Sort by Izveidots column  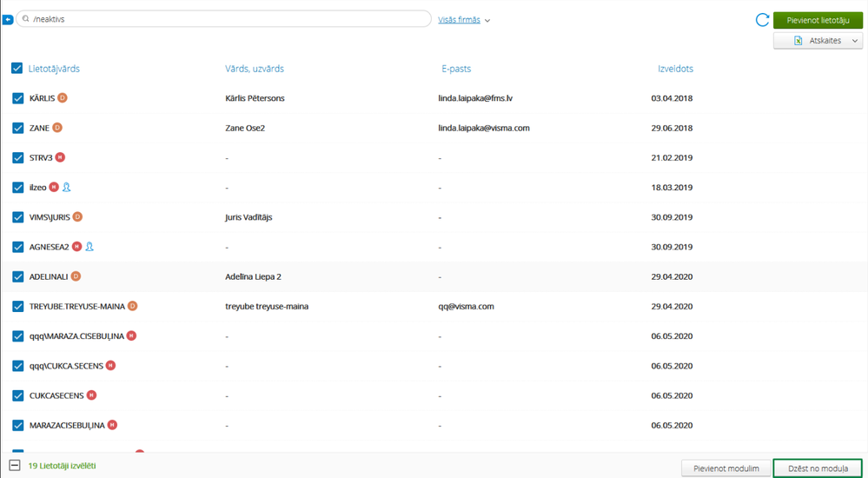pyautogui.click(x=675, y=69)
